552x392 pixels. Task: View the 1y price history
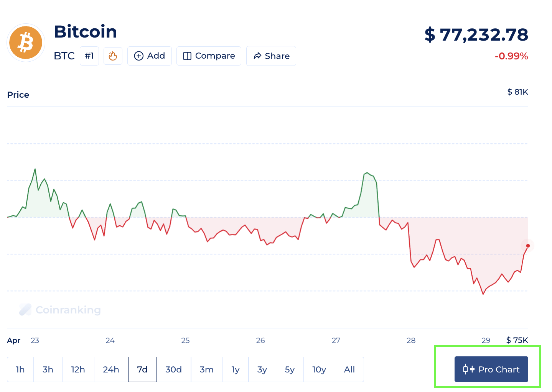(236, 369)
